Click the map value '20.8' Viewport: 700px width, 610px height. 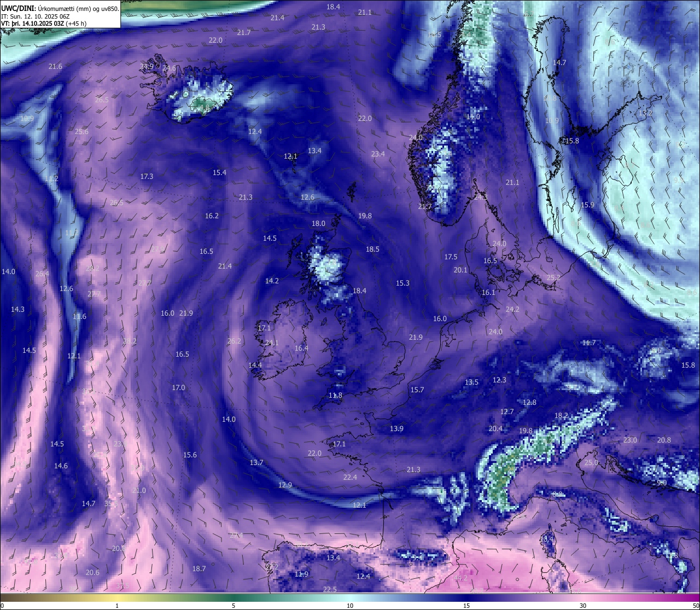(664, 440)
